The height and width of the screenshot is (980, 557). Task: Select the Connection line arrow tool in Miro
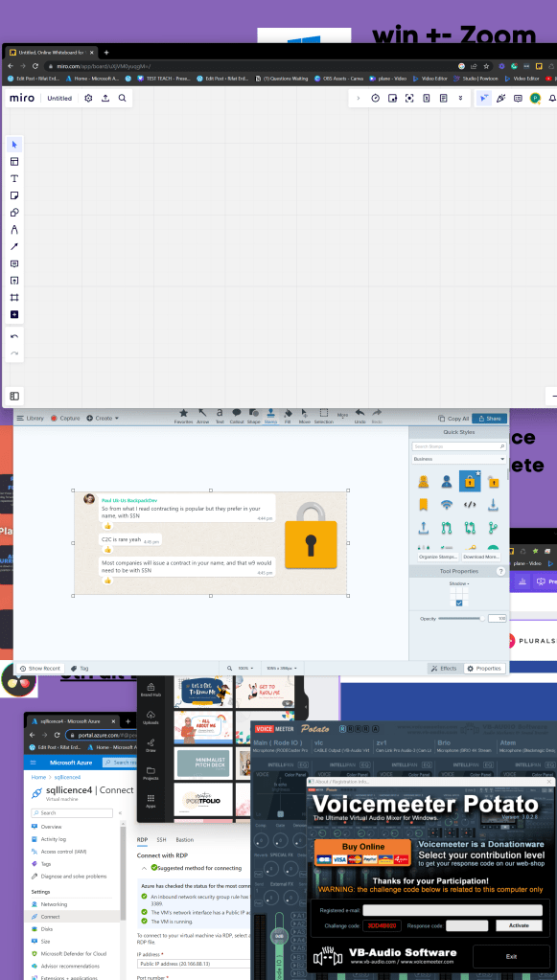coord(14,247)
